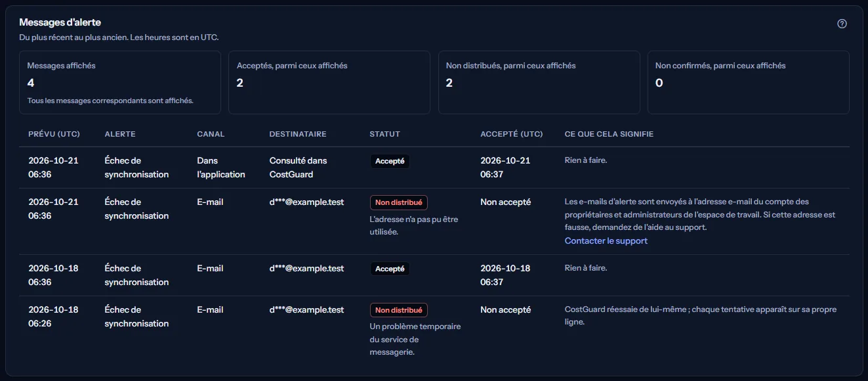
Task: Select the Non confirmés, parmi ceux affichés card
Action: point(749,83)
